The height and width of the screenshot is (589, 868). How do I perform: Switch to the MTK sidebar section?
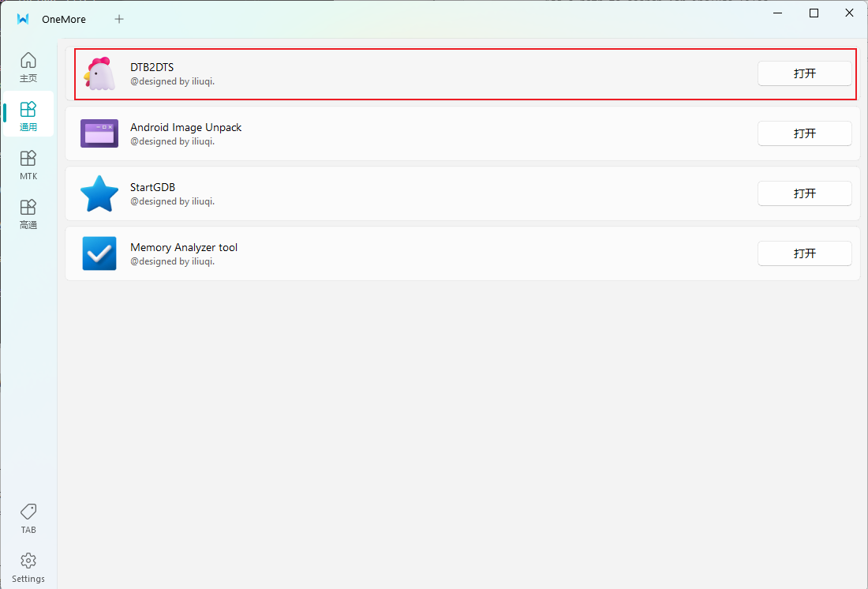point(28,165)
